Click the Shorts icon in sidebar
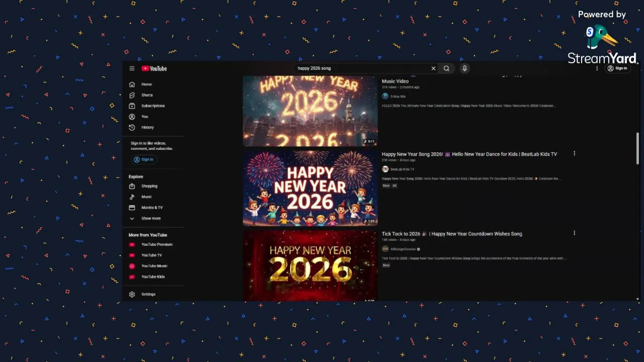This screenshot has width=644, height=362. click(132, 95)
